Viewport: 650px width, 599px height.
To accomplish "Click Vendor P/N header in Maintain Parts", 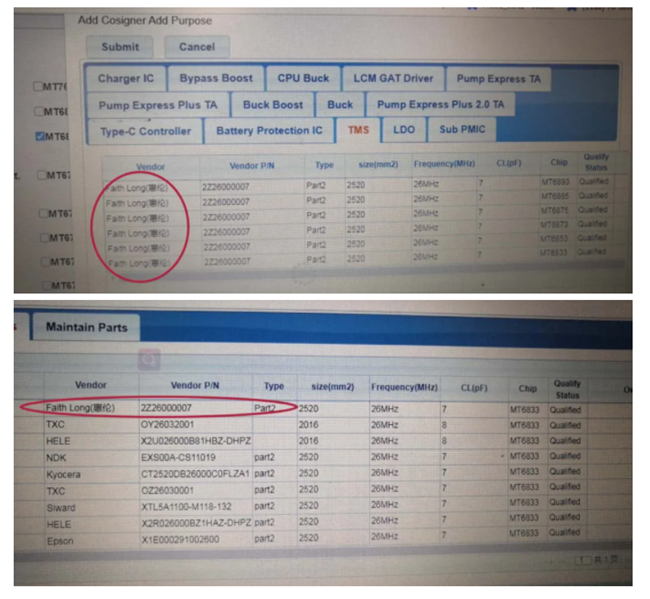I will [195, 385].
